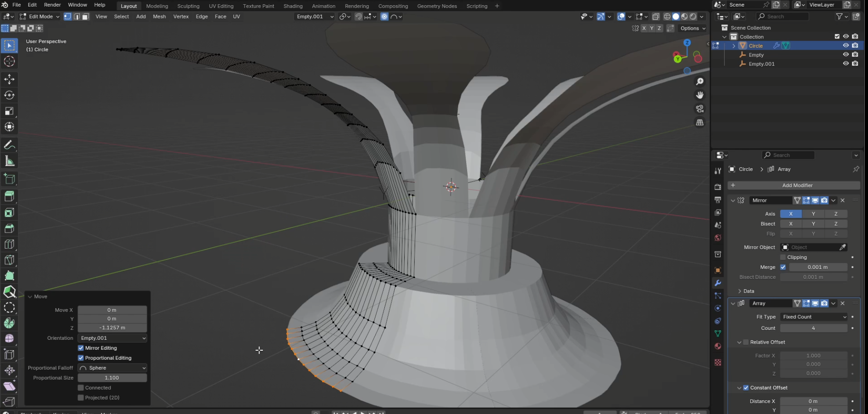Image resolution: width=868 pixels, height=414 pixels.
Task: Enable Bisect X in Mirror modifier
Action: (791, 224)
